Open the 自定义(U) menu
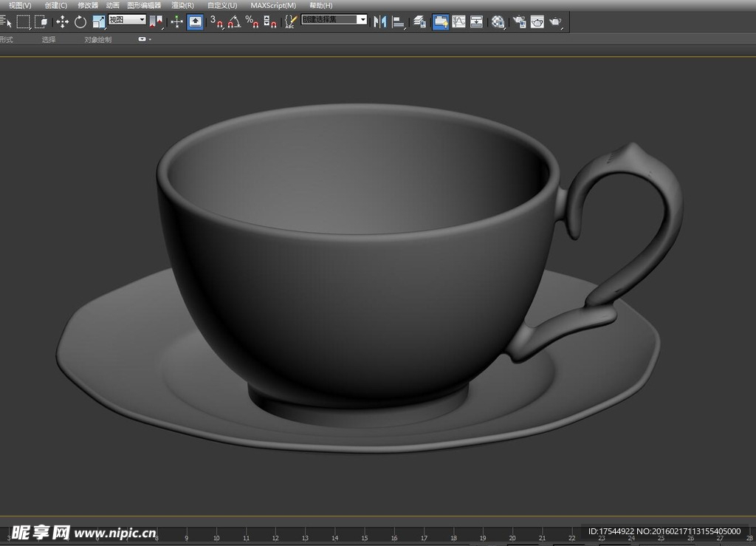This screenshot has height=546, width=756. 222,5
